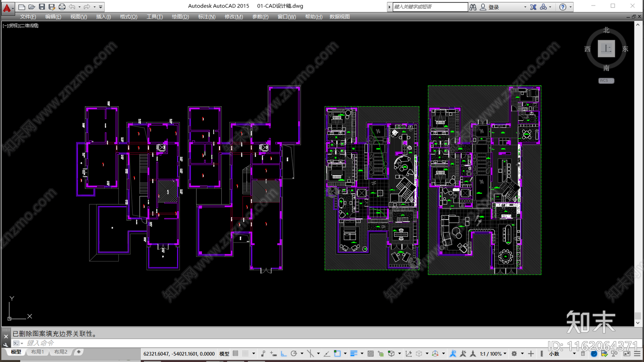Toggle ortho mode icon
Screen dimensions: 644x362
(x=284, y=354)
